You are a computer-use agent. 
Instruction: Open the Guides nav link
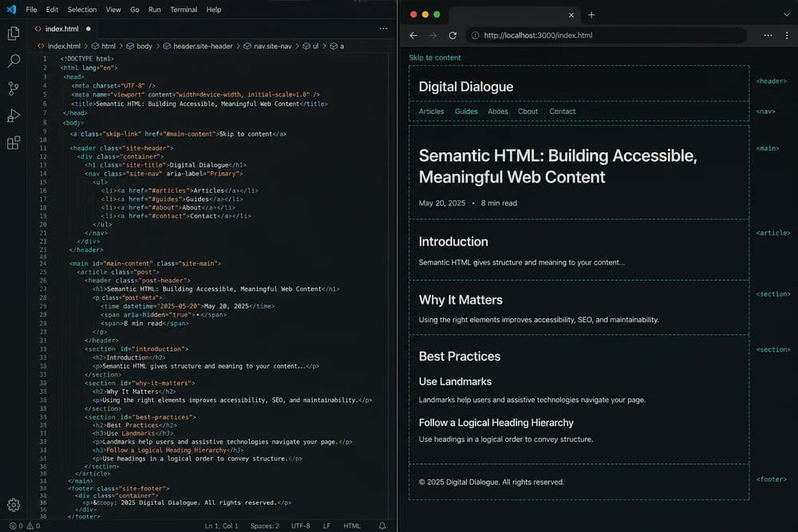(x=466, y=112)
